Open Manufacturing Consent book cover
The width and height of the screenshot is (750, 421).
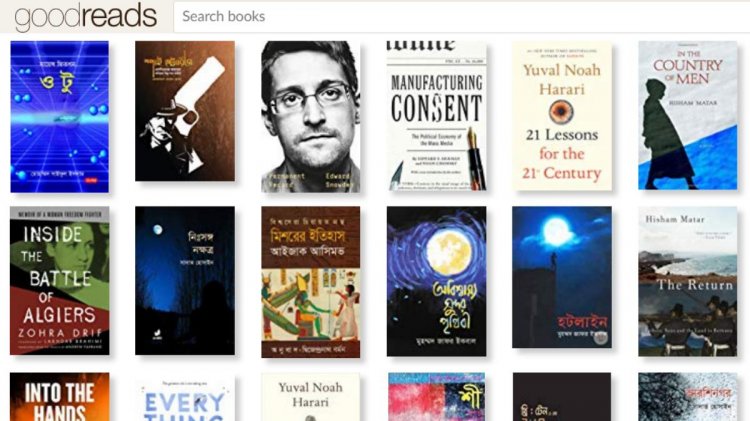[437, 117]
